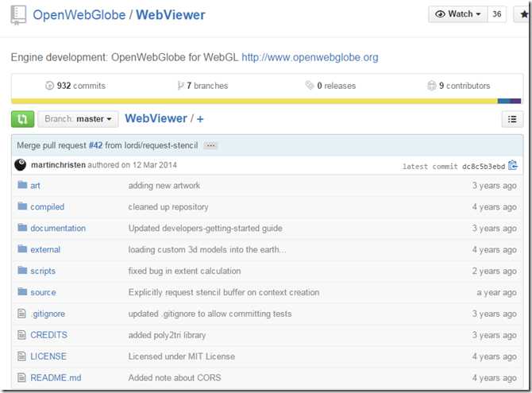Click the branches fork icon

180,86
